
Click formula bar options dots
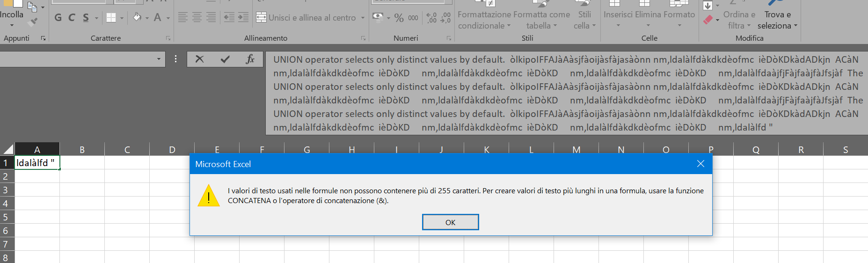coord(175,59)
